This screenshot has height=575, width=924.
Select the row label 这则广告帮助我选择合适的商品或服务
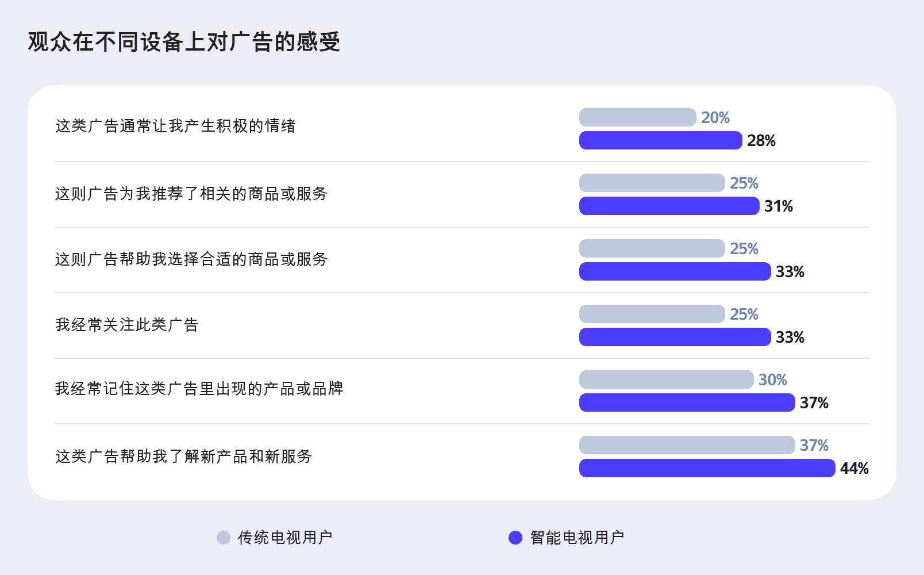[x=191, y=259]
